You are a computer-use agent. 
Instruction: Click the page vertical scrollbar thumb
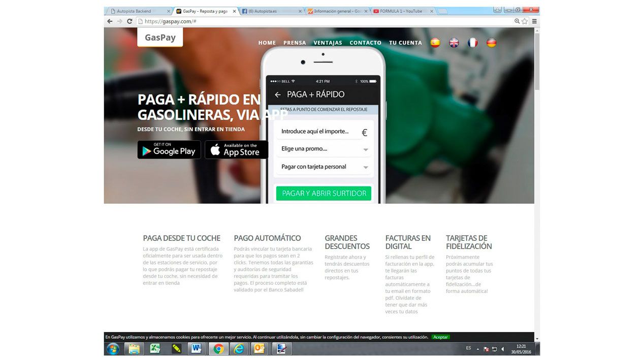537,61
